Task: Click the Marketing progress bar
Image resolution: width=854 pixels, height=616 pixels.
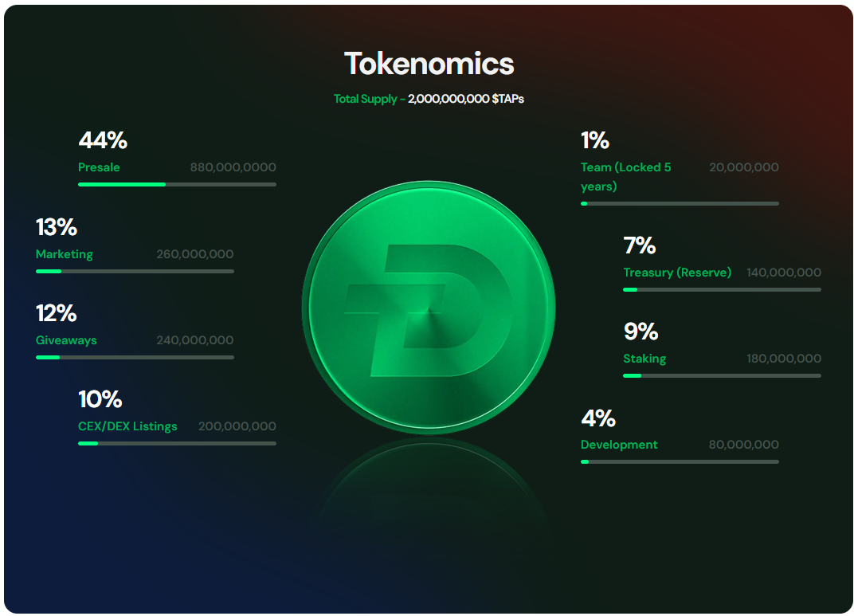Action: [x=135, y=271]
